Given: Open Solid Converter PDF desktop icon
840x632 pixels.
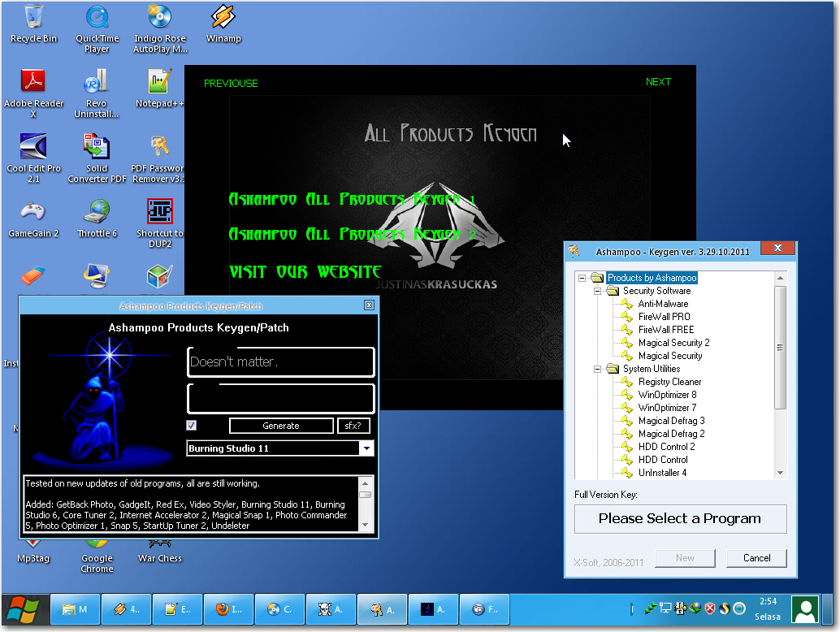Looking at the screenshot, I should pyautogui.click(x=97, y=158).
